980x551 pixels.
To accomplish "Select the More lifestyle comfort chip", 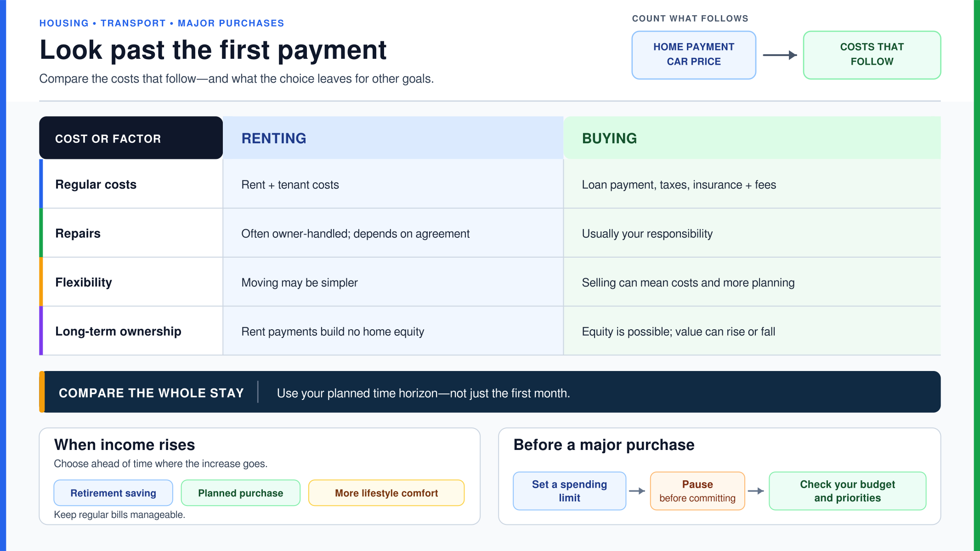I will coord(386,493).
